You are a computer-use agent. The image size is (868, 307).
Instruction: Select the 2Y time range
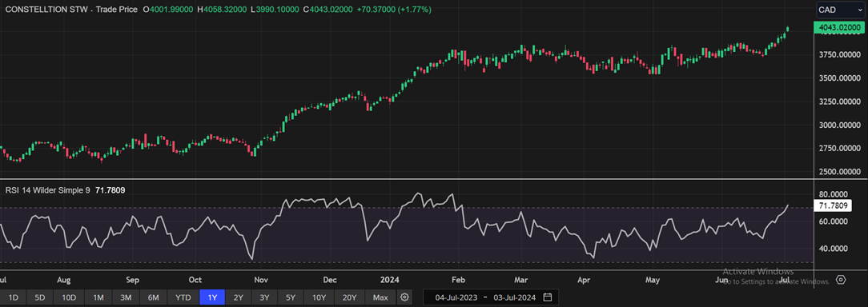point(238,297)
